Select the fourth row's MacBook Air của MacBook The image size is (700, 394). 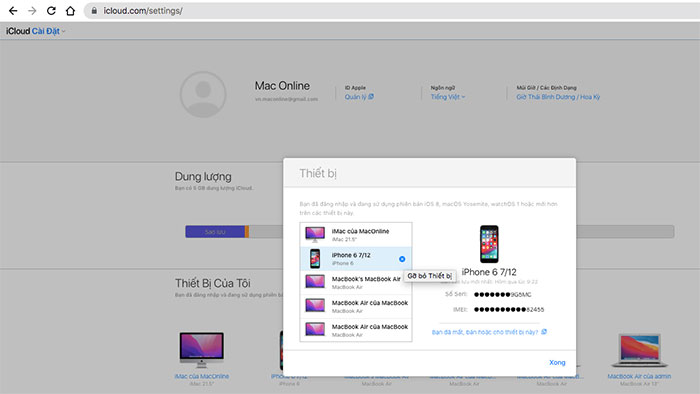(x=356, y=306)
